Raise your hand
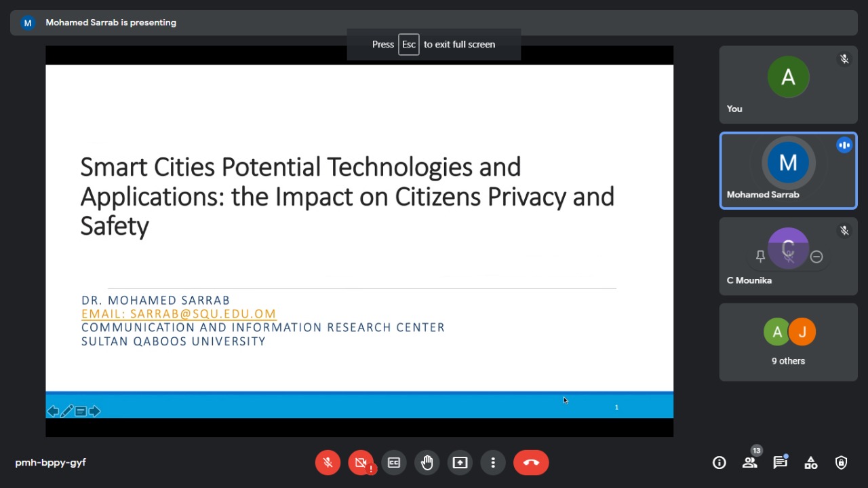The width and height of the screenshot is (868, 488). [427, 463]
